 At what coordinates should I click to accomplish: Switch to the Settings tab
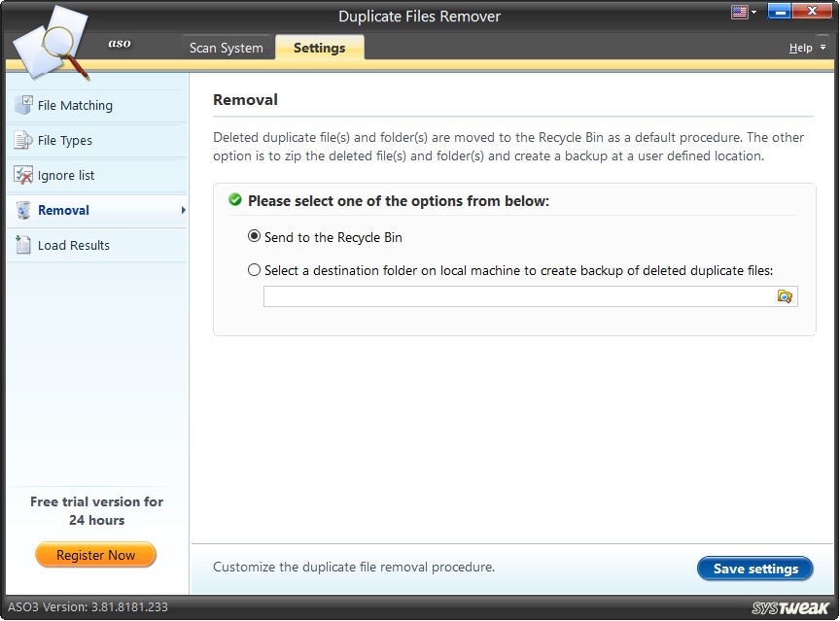[x=319, y=46]
